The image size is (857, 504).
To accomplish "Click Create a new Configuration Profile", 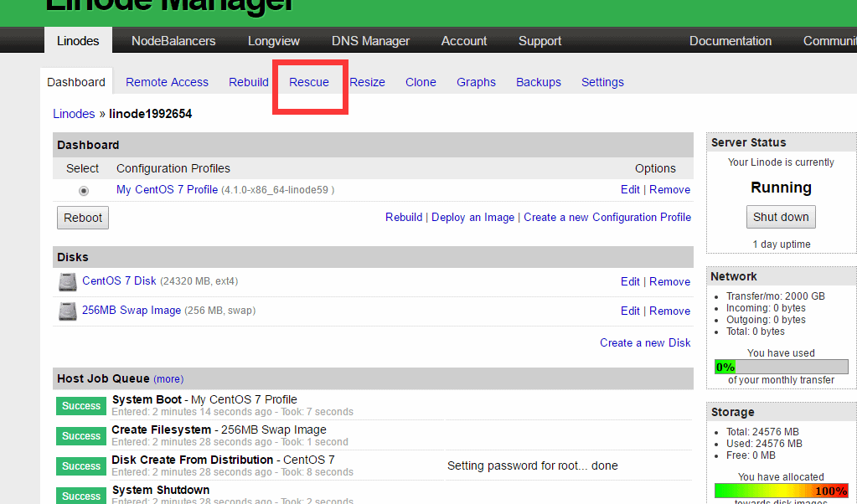I will tap(607, 218).
